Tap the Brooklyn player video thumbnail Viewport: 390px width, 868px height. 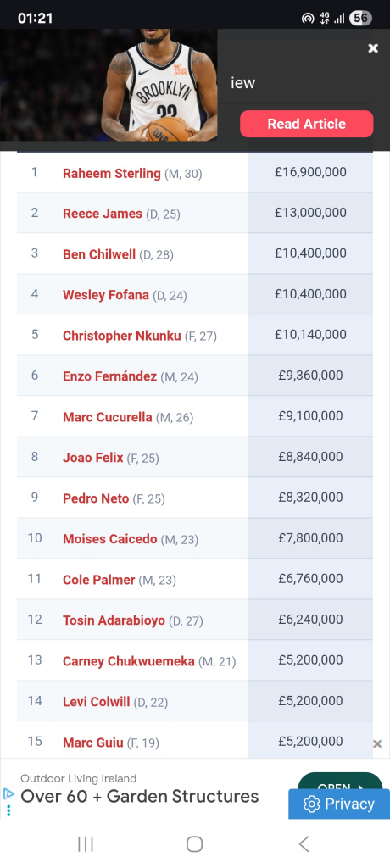(x=109, y=85)
